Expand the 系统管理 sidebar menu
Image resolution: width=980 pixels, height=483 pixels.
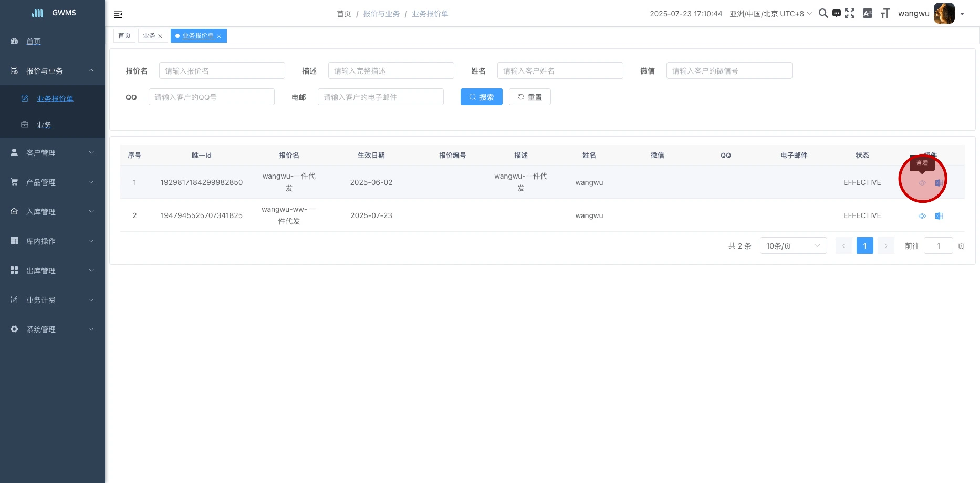click(x=53, y=330)
